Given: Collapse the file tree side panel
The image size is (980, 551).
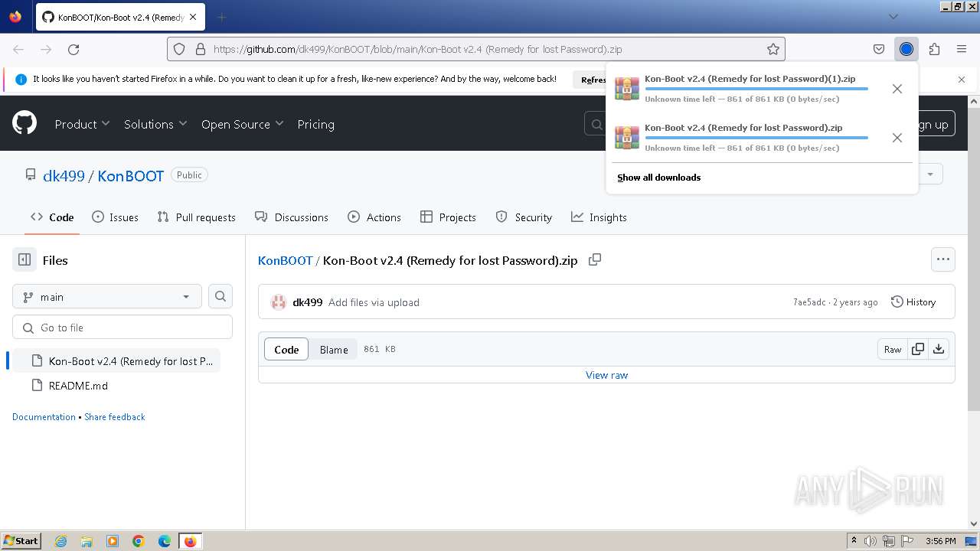Looking at the screenshot, I should pyautogui.click(x=24, y=260).
